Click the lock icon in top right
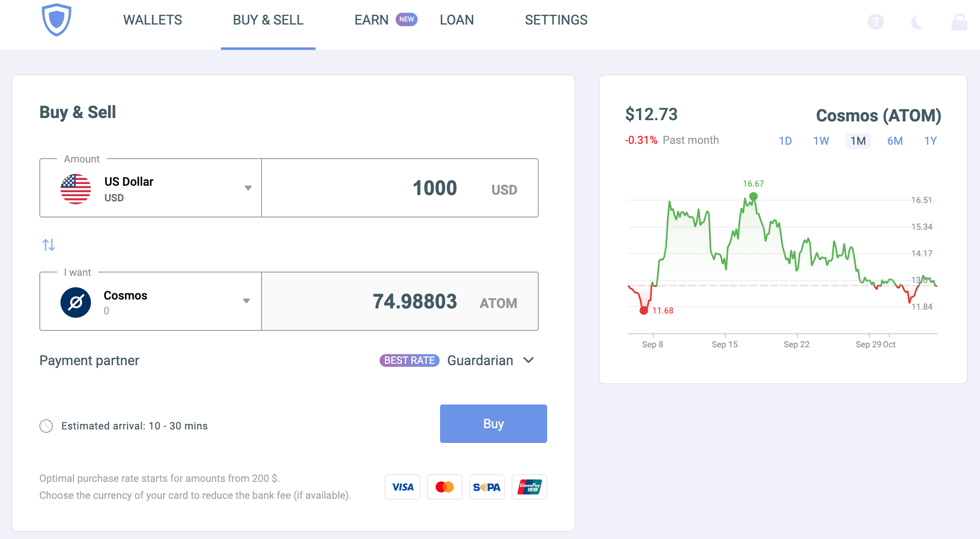The width and height of the screenshot is (980, 539). point(959,22)
